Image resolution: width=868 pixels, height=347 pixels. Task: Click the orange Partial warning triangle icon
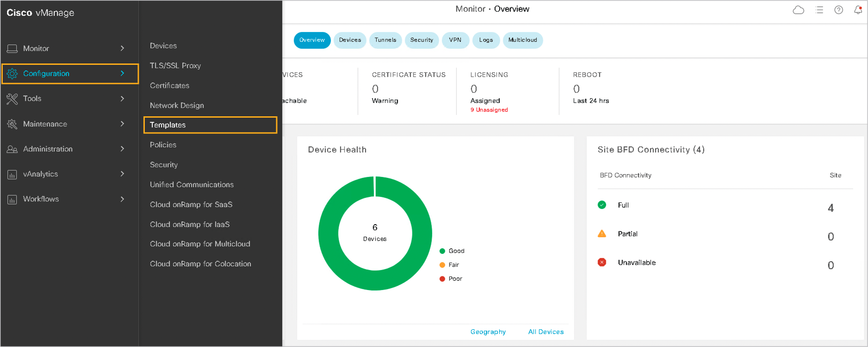(602, 233)
